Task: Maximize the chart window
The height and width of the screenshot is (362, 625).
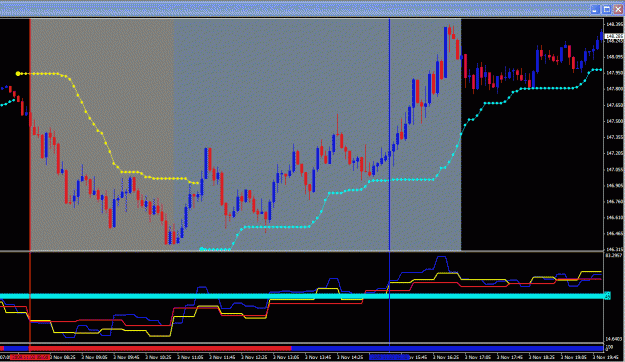Action: [607, 10]
